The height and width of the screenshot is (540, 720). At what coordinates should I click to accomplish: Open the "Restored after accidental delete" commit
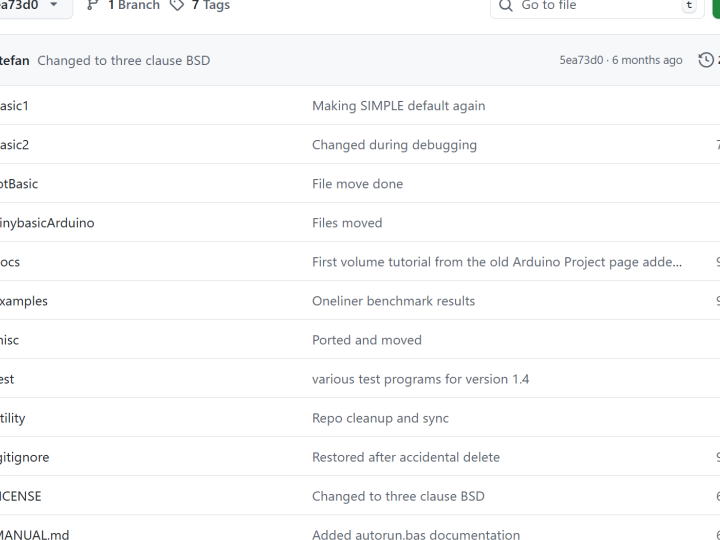click(405, 457)
